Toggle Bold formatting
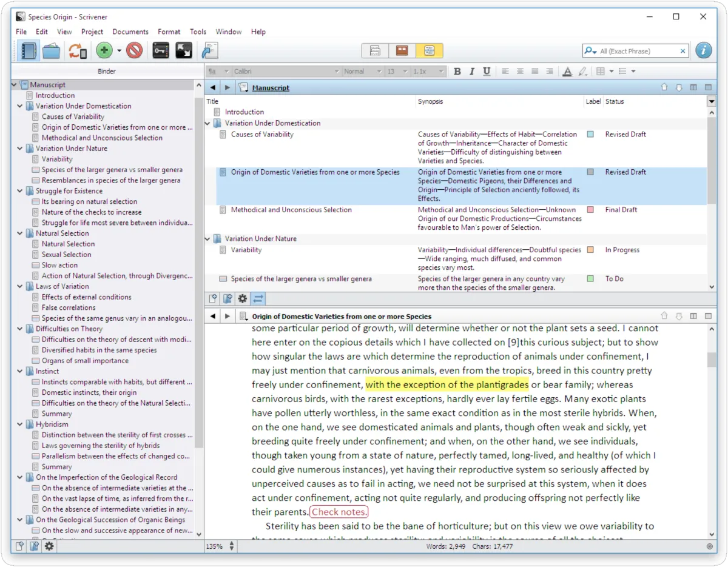This screenshot has height=567, width=728. (457, 72)
